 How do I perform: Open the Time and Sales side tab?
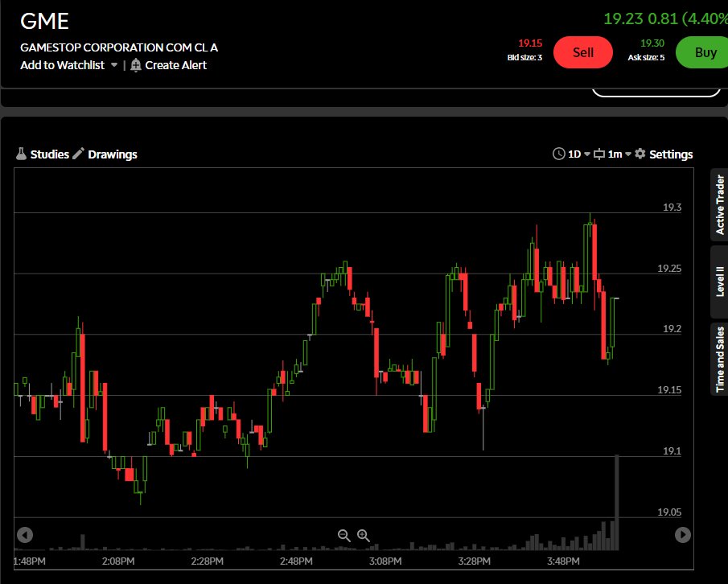[x=720, y=360]
